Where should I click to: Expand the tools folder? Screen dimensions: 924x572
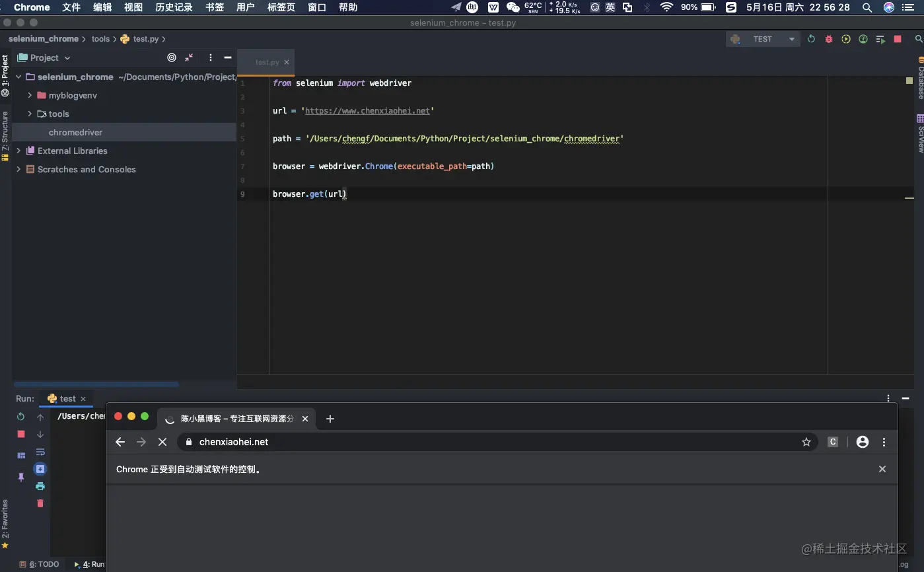(x=30, y=114)
